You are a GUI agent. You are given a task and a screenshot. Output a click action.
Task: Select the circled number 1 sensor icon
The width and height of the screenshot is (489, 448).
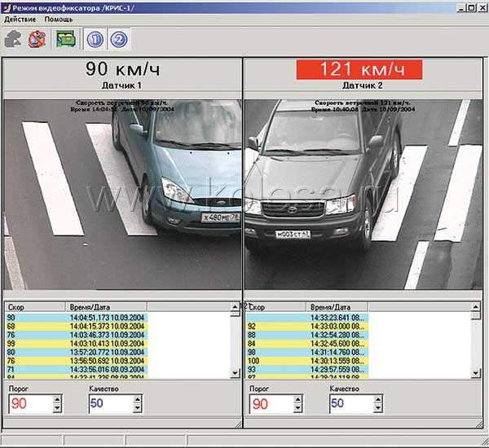point(95,38)
